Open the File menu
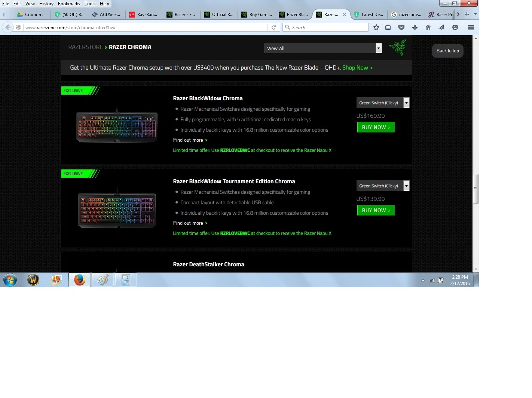The image size is (532, 398). click(6, 4)
